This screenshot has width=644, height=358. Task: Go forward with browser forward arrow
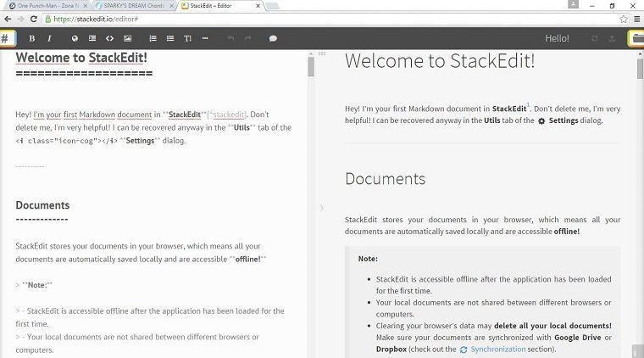pyautogui.click(x=21, y=19)
